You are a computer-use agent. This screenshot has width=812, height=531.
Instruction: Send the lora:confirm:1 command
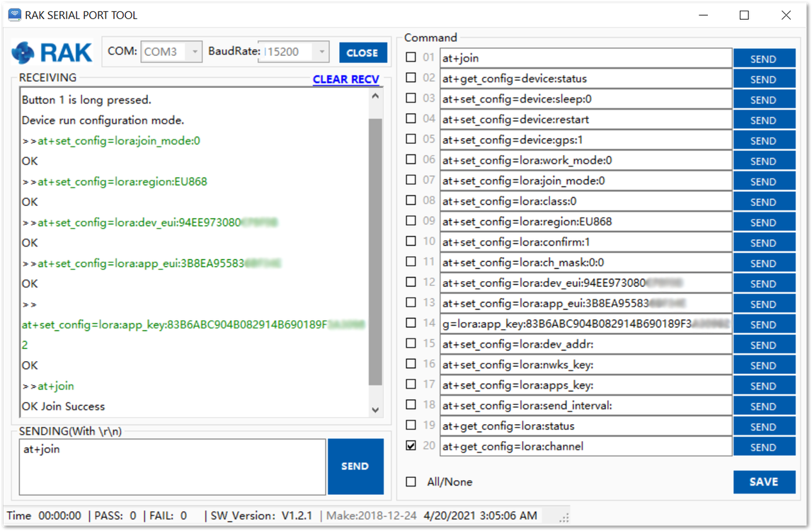point(764,242)
